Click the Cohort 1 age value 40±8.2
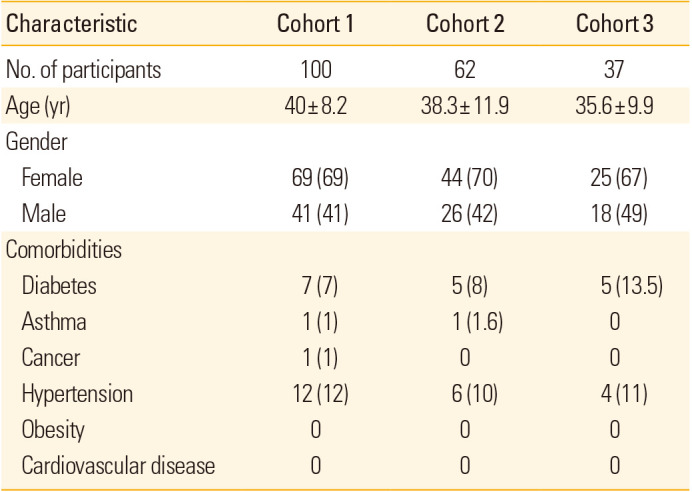 (x=316, y=107)
